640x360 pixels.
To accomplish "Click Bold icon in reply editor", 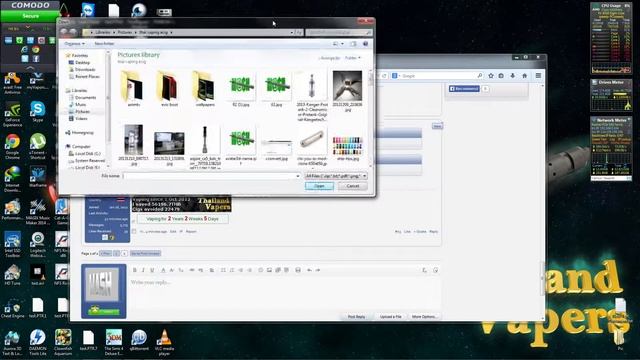I will [x=135, y=270].
